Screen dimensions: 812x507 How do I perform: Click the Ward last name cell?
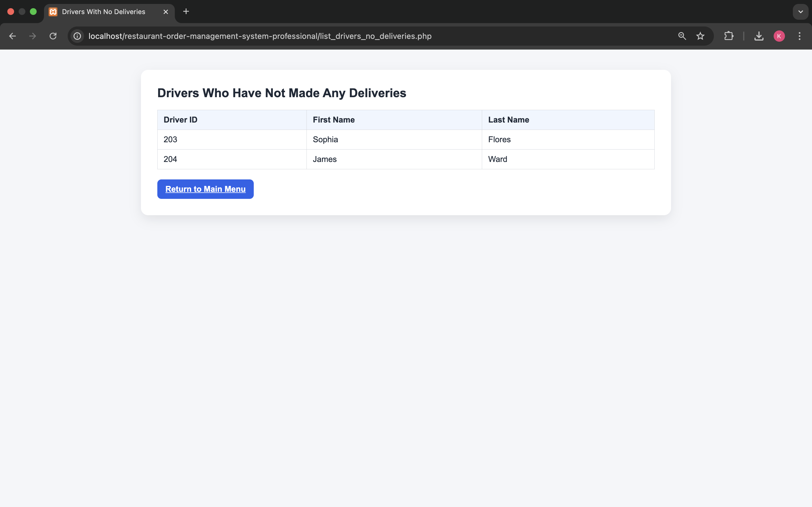tap(498, 159)
